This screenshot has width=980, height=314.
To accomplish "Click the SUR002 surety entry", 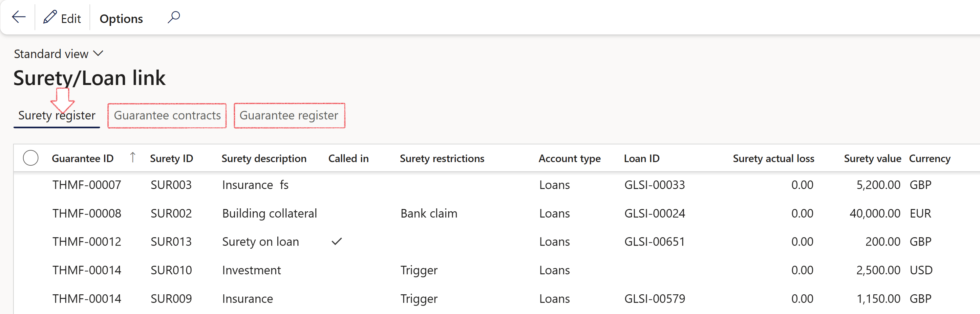I will 171,213.
